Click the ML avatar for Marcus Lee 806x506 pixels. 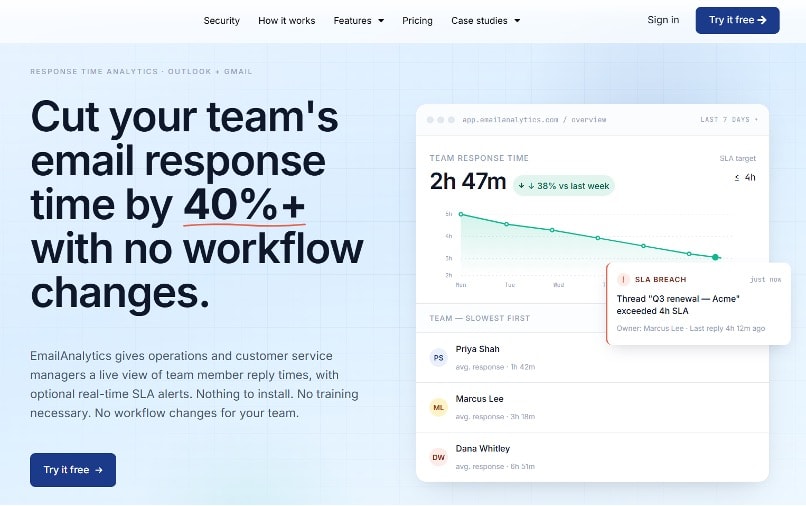(x=438, y=407)
